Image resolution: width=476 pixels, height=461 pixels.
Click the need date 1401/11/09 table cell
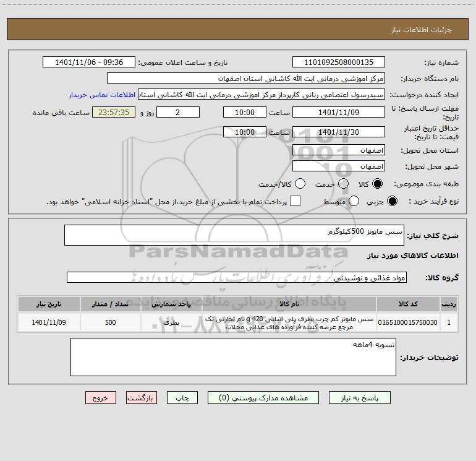coord(49,322)
